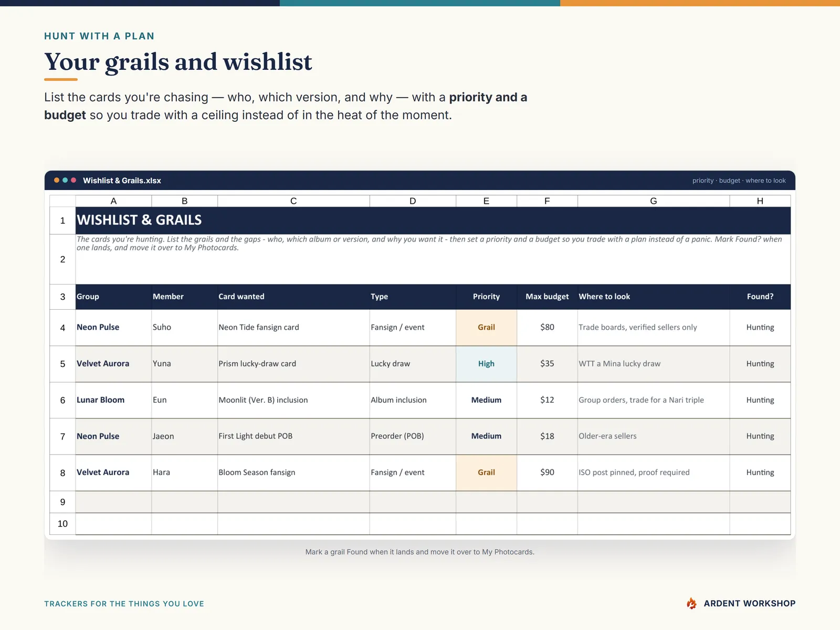Select Prism lucky-draw card cell
The height and width of the screenshot is (630, 840).
point(293,364)
